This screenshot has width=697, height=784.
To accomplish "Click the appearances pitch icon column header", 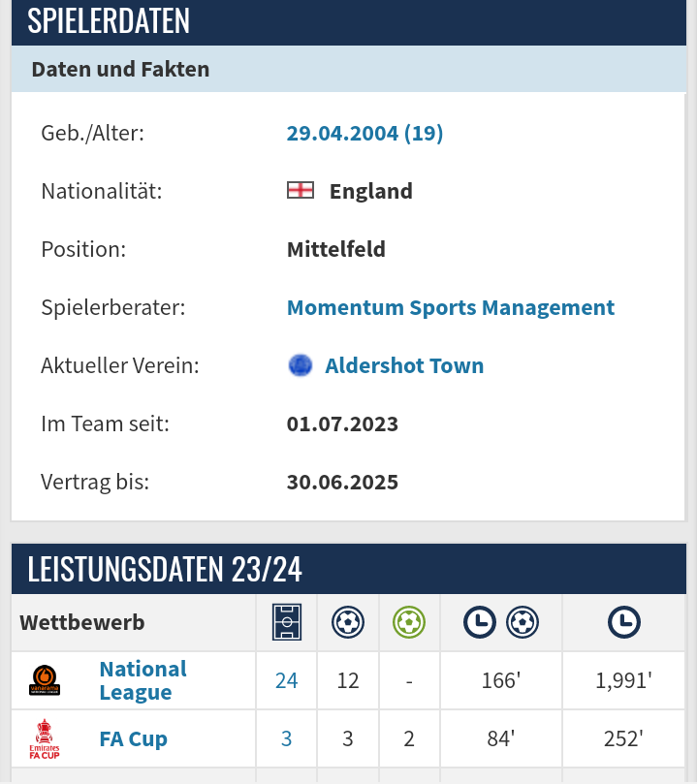I will (287, 622).
